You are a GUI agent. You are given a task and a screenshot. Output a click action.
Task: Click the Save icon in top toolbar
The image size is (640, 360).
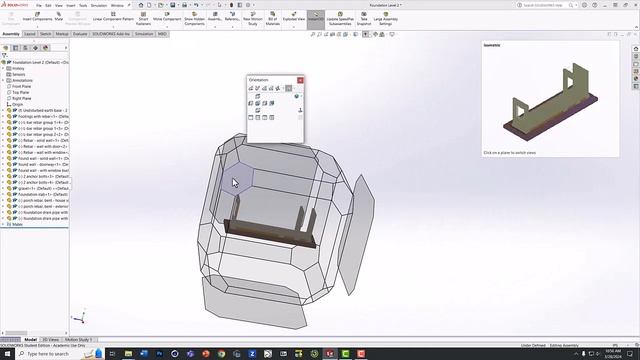(173, 5)
